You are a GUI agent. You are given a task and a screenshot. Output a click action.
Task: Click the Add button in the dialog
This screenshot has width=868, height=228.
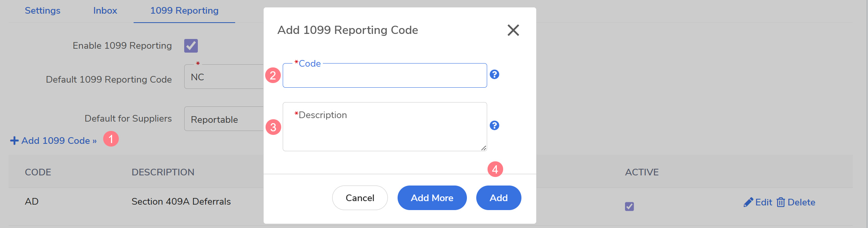click(x=498, y=198)
